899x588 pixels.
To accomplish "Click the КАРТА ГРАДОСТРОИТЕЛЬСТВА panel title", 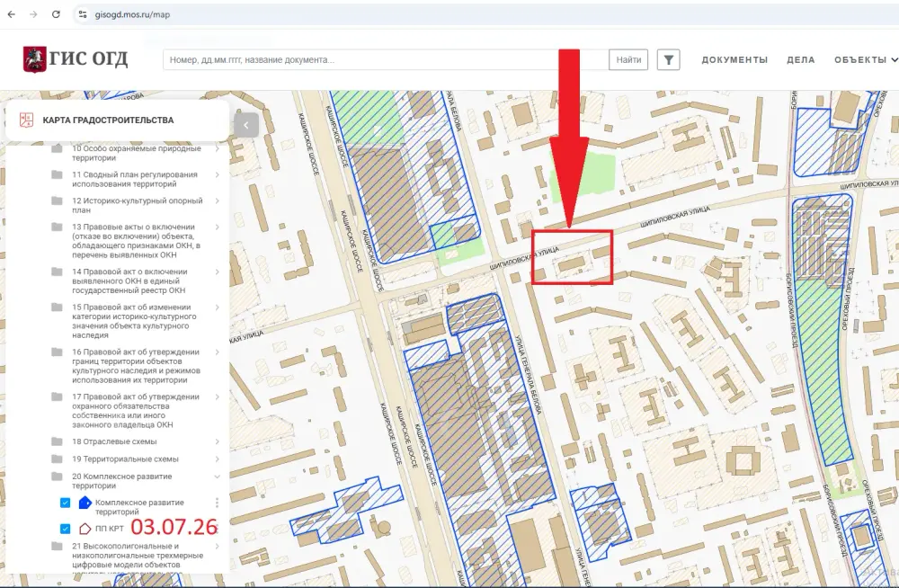I will [x=108, y=120].
